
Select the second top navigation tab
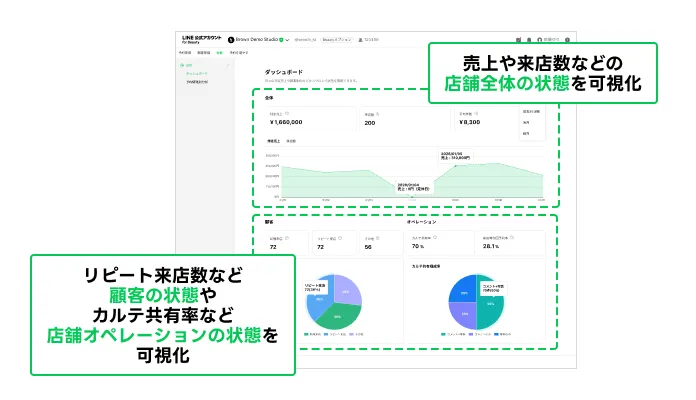coord(204,53)
